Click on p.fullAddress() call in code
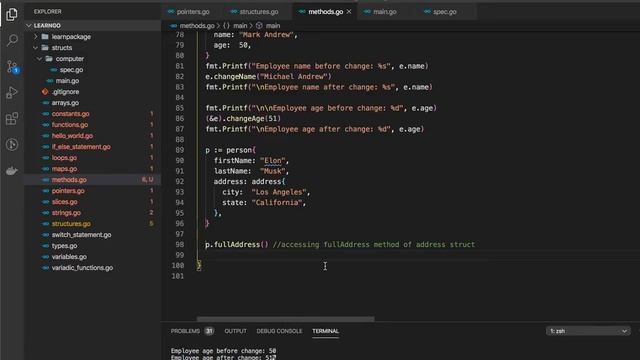This screenshot has width=640, height=360. coord(237,244)
